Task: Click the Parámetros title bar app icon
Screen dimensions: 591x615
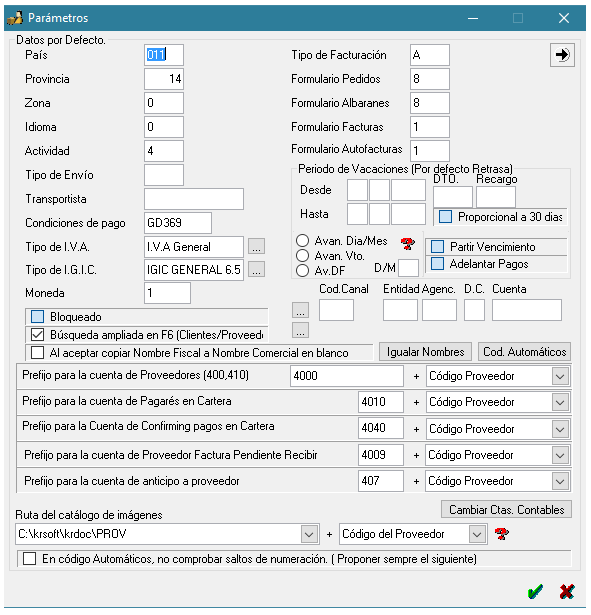Action: (x=15, y=18)
